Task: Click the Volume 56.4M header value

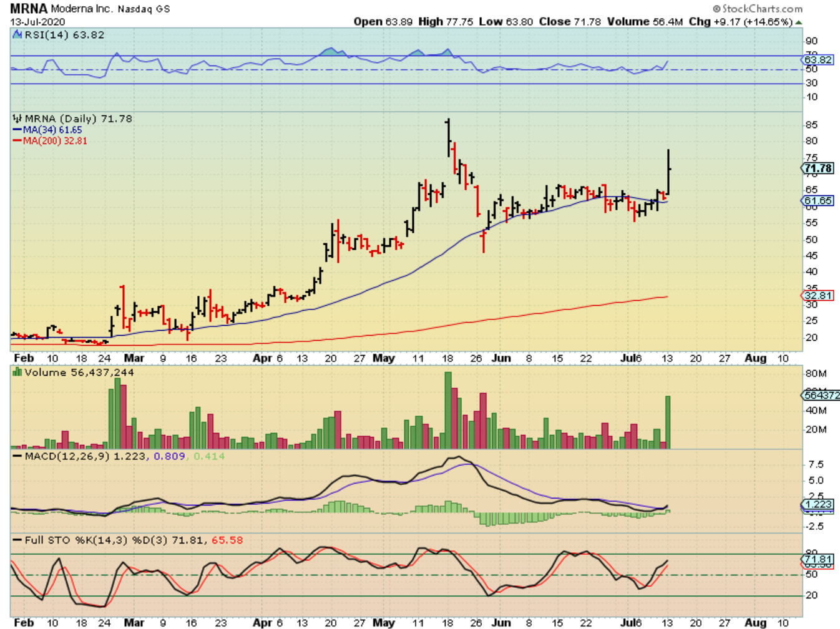Action: 645,22
